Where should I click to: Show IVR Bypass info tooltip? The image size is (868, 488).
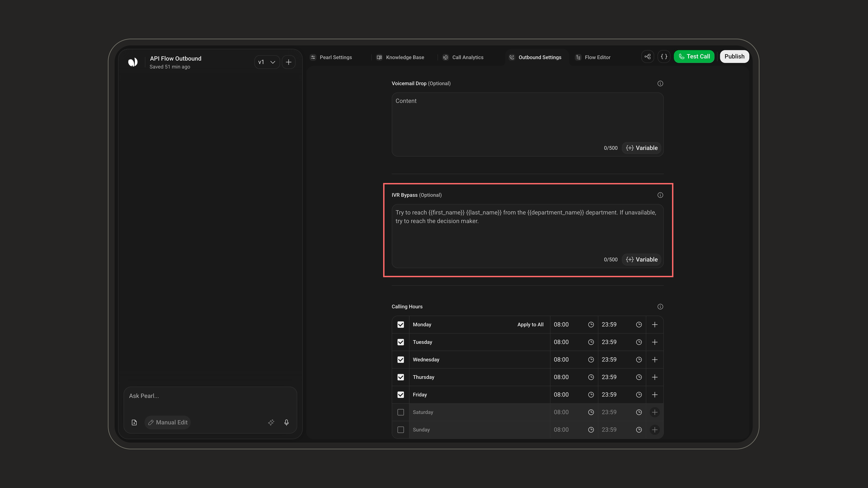660,195
